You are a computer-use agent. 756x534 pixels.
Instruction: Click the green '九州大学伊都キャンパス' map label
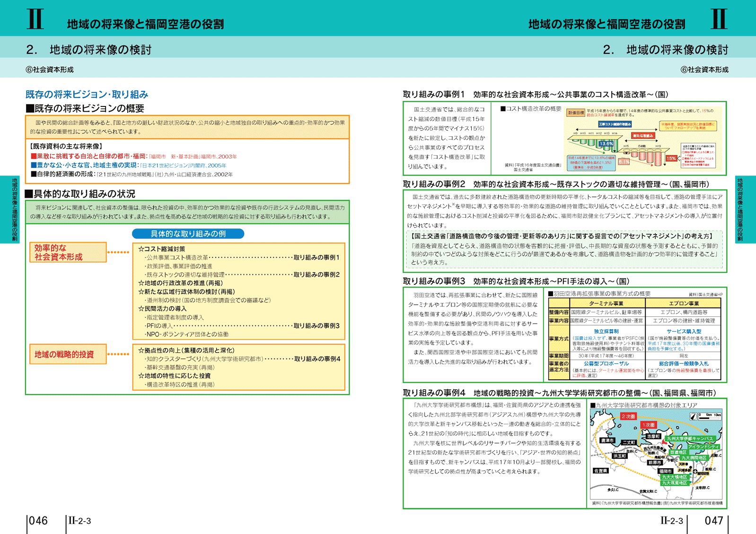tap(690, 438)
